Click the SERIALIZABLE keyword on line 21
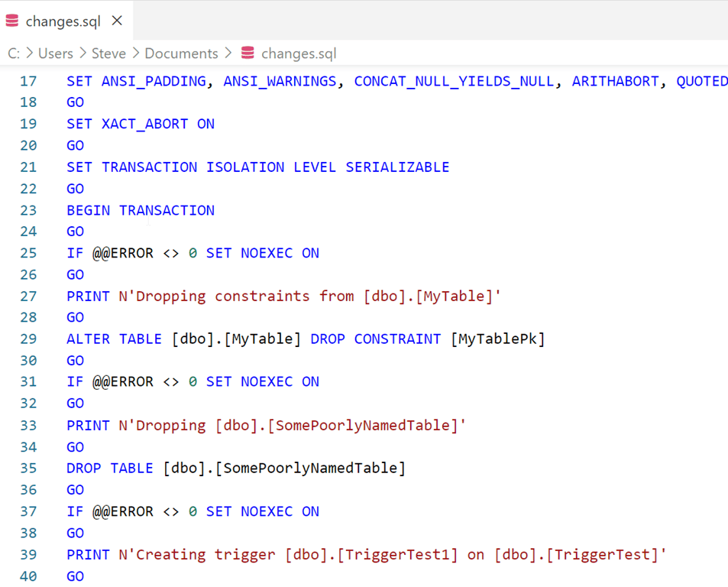728x587 pixels. (397, 167)
